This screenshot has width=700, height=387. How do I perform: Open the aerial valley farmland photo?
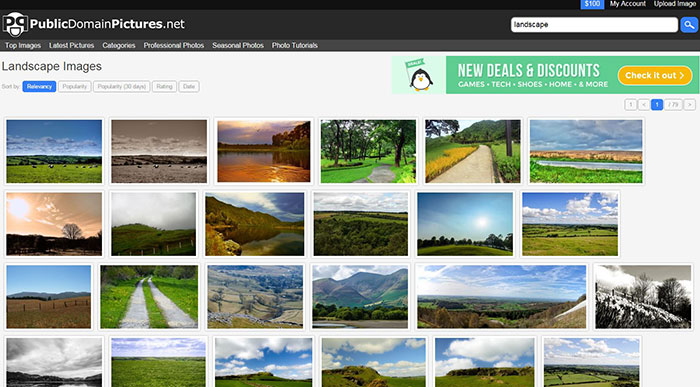255,297
